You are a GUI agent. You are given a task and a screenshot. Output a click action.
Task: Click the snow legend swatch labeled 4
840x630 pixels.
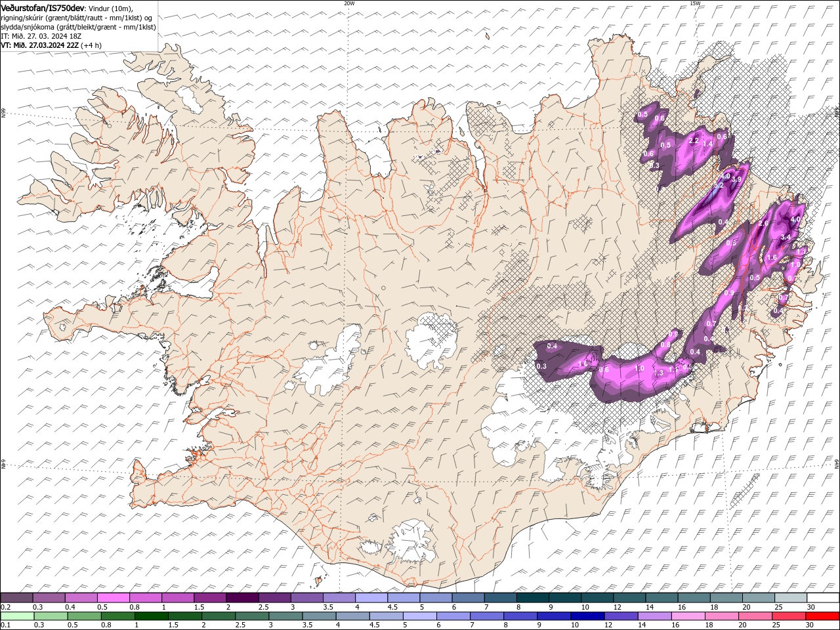pyautogui.click(x=371, y=598)
